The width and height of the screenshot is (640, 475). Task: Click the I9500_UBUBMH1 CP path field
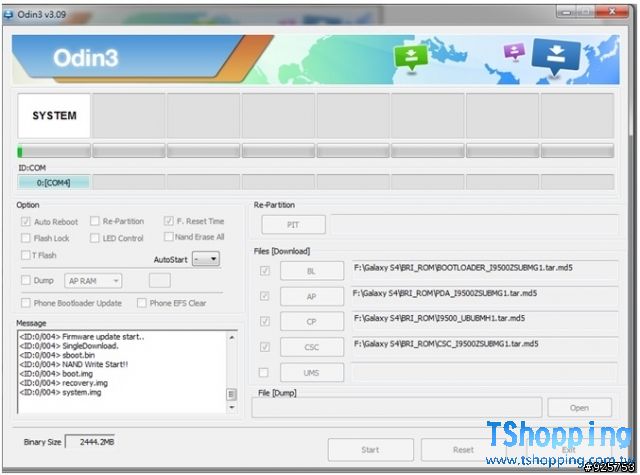pos(484,320)
